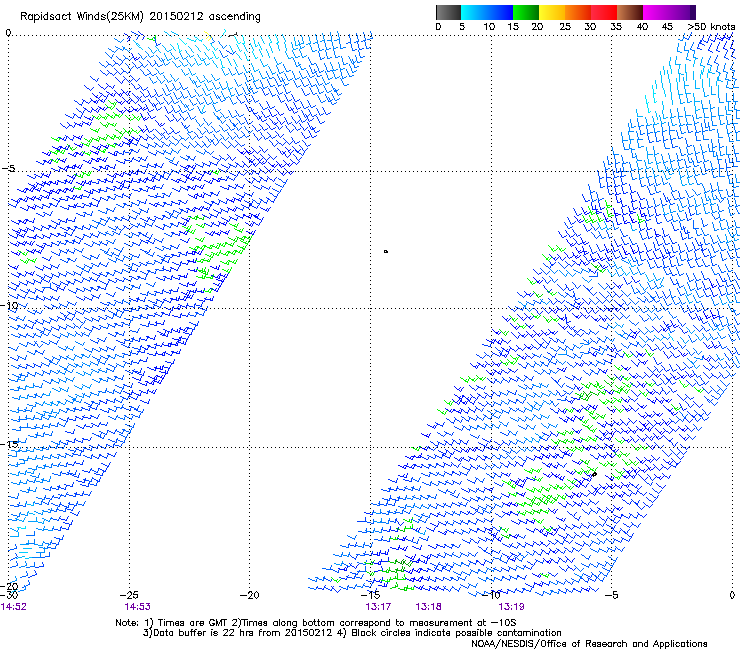The height and width of the screenshot is (650, 740).
Task: Click the latitude axis label '-5' on left
Action: click(8, 169)
